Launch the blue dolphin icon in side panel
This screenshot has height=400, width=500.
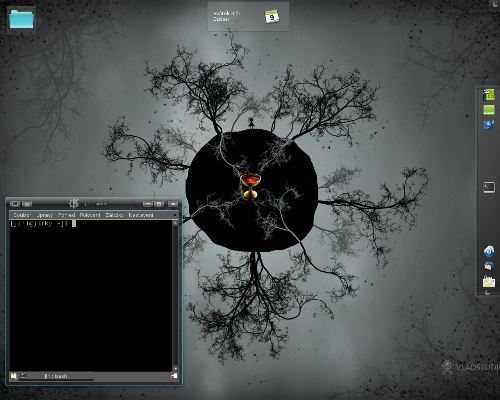point(489,125)
